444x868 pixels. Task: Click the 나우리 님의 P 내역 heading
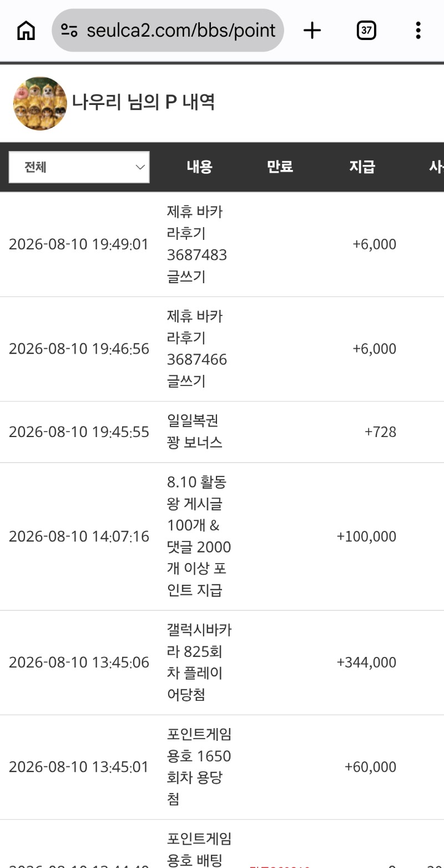coord(143,102)
